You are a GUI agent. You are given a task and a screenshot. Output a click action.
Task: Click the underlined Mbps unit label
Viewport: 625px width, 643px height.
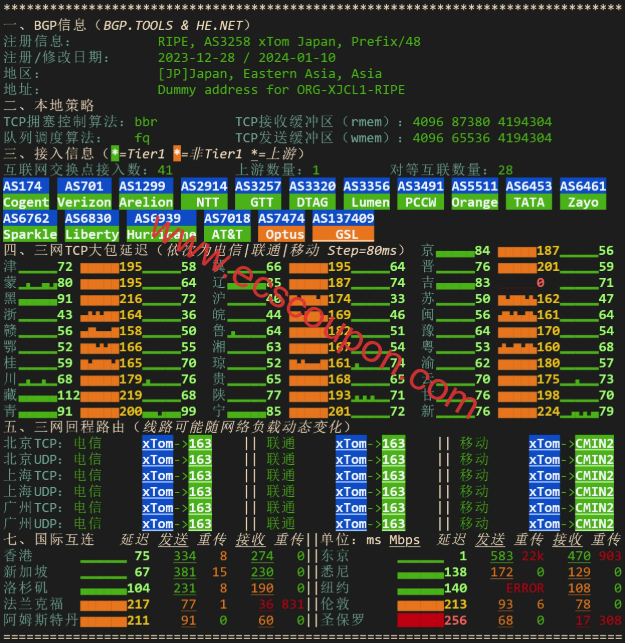(x=404, y=540)
